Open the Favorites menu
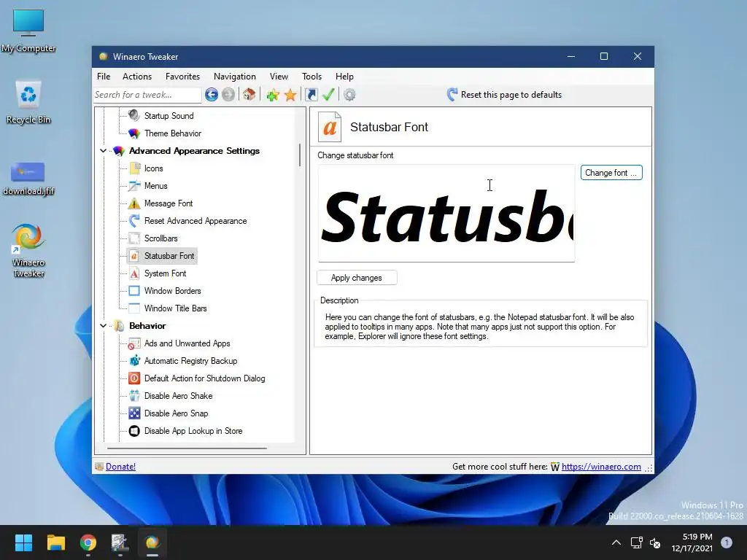The image size is (747, 560). tap(182, 76)
